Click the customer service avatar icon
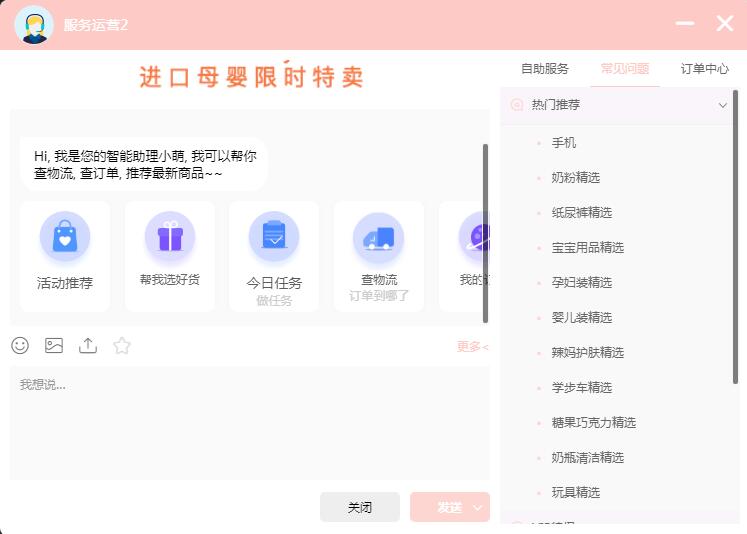 click(34, 25)
